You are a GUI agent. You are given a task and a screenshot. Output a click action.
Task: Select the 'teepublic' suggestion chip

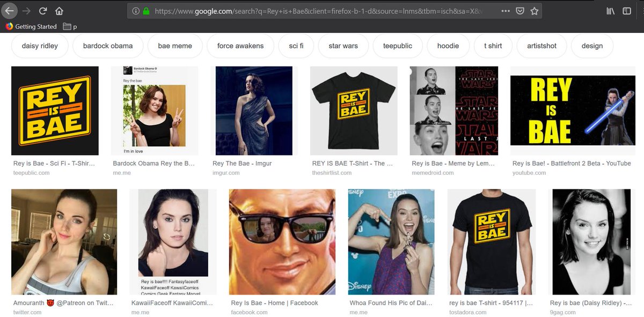pos(398,46)
